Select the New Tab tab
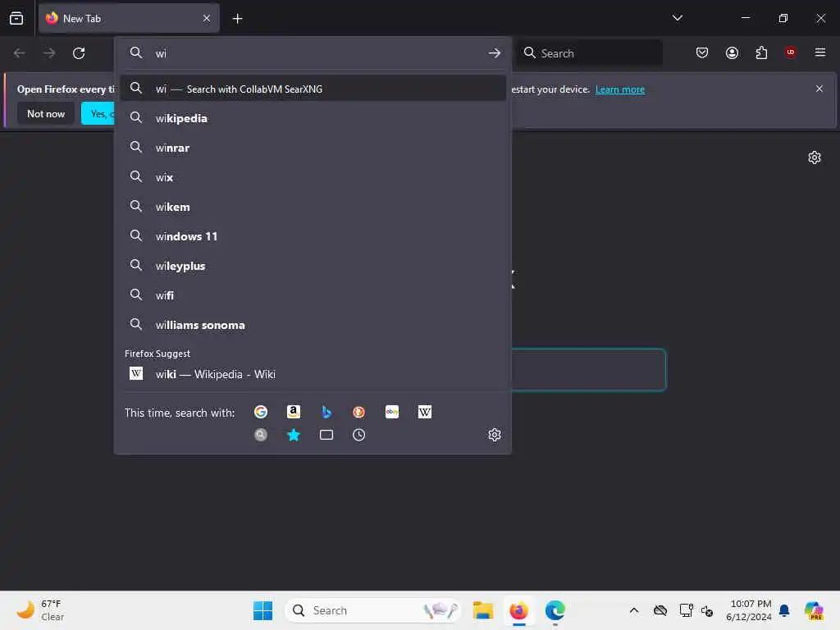The image size is (840, 630). pyautogui.click(x=129, y=18)
